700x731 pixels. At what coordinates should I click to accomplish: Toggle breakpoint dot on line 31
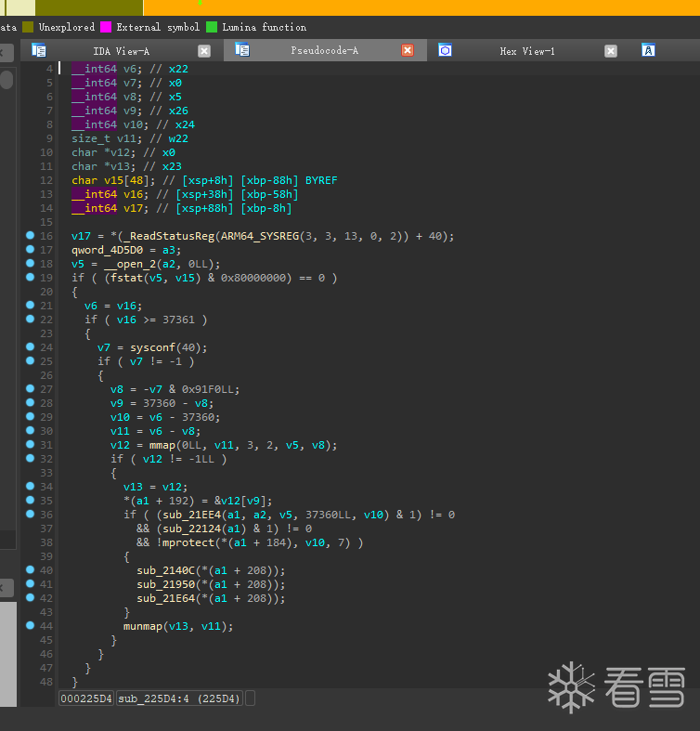point(31,444)
